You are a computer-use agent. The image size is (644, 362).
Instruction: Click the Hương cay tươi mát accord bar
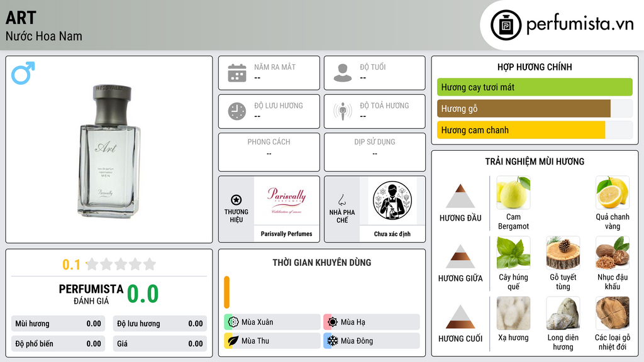click(535, 87)
